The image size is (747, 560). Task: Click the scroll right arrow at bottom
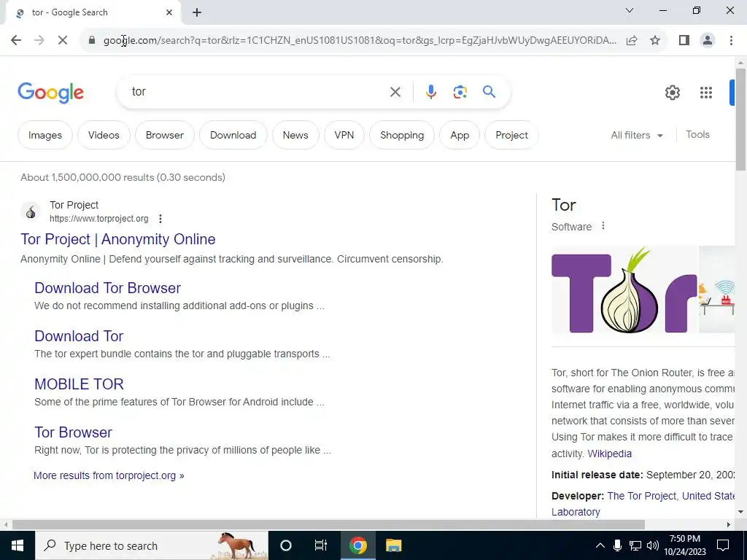click(729, 525)
